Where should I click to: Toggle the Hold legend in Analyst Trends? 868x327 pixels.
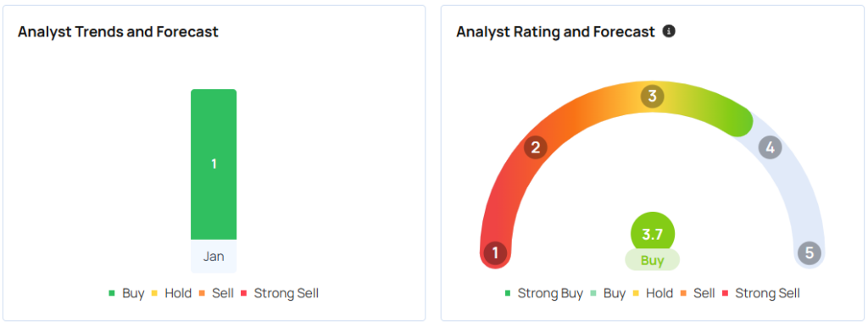(171, 293)
